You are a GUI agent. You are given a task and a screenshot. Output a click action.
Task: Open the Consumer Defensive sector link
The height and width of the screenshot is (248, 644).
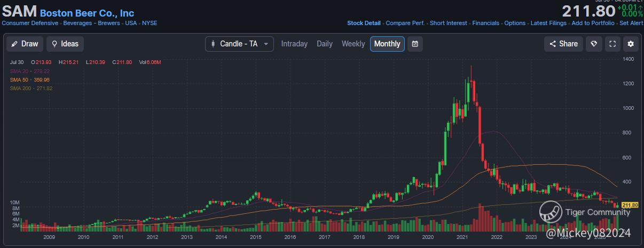[30, 23]
